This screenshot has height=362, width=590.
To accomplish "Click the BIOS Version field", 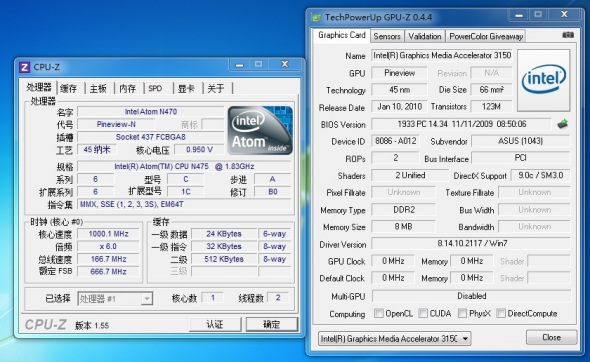I will (461, 124).
